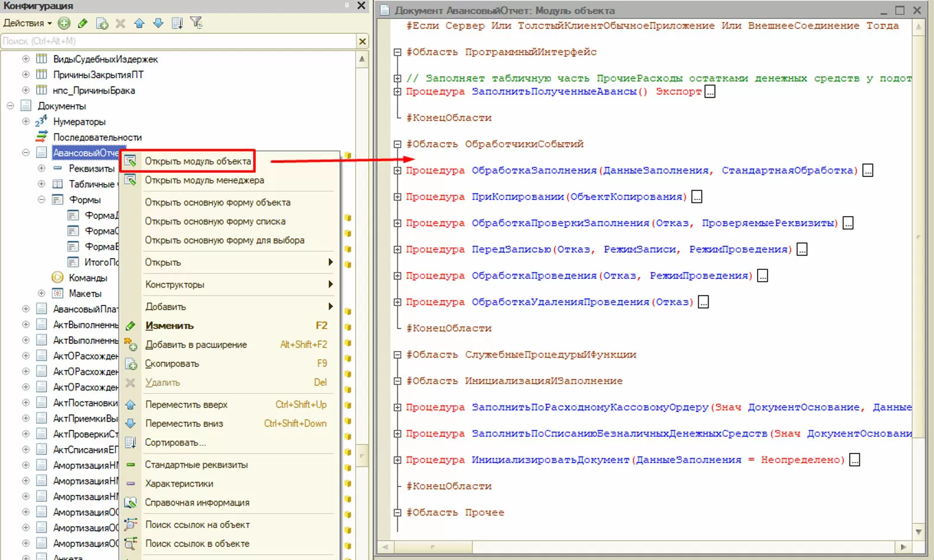
Task: Select the Последовательности tree item
Action: click(x=97, y=137)
